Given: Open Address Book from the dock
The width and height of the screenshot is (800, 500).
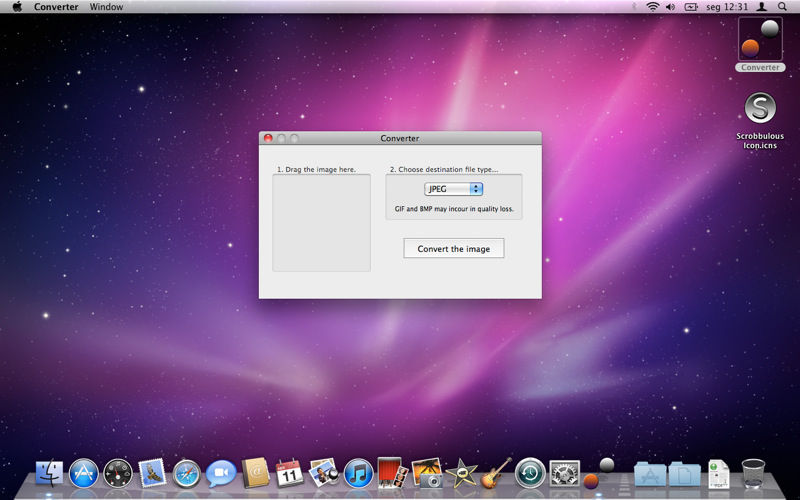Looking at the screenshot, I should [x=255, y=473].
